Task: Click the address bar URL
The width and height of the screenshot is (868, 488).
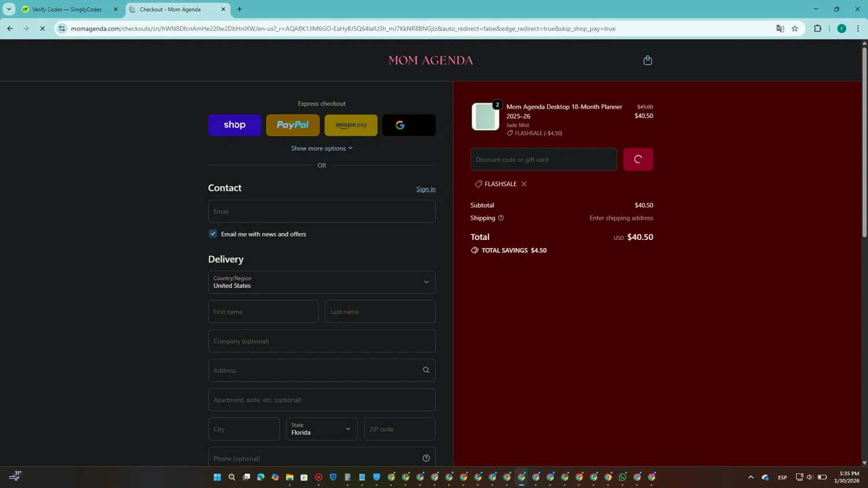Action: [343, 28]
